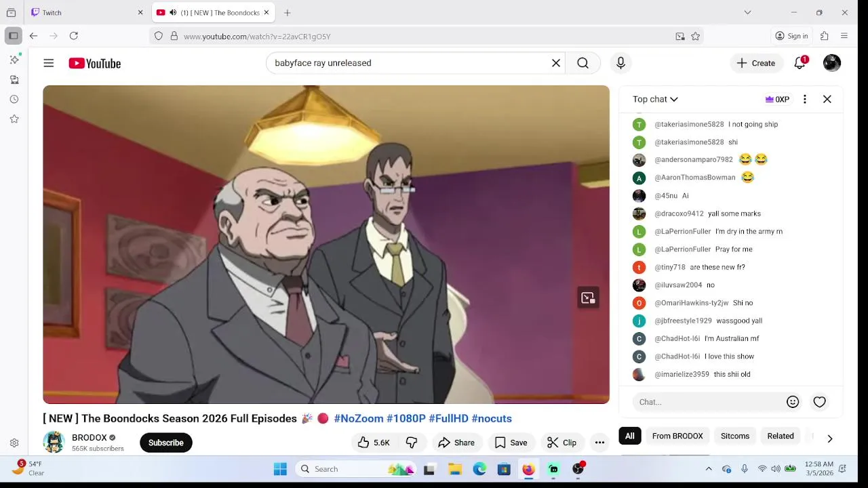Select the From BRODOX chip
The image size is (868, 488).
pos(677,436)
